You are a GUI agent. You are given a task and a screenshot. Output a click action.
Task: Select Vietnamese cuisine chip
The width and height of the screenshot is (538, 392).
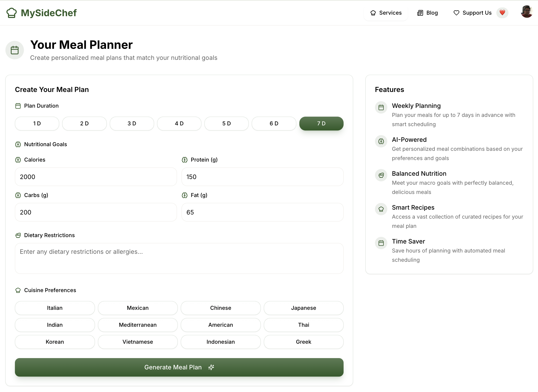click(138, 342)
